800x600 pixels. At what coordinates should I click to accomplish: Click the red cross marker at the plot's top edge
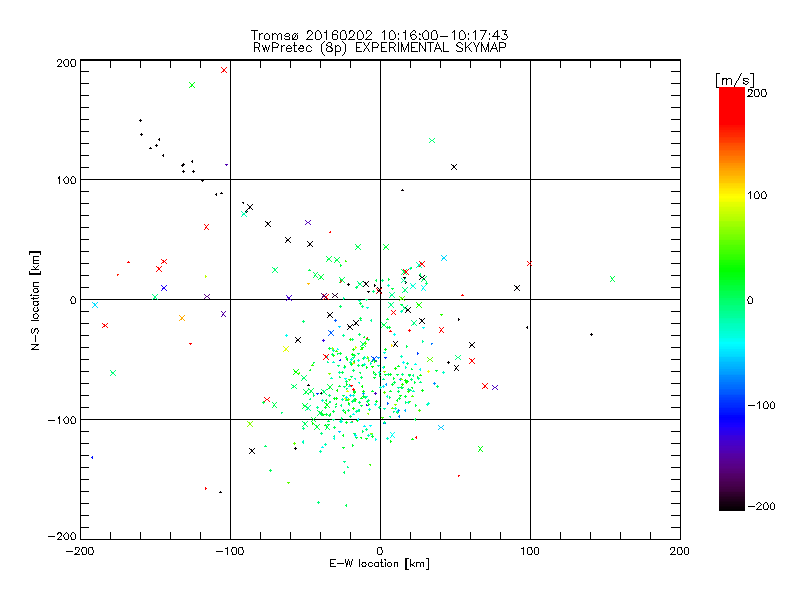tap(223, 70)
